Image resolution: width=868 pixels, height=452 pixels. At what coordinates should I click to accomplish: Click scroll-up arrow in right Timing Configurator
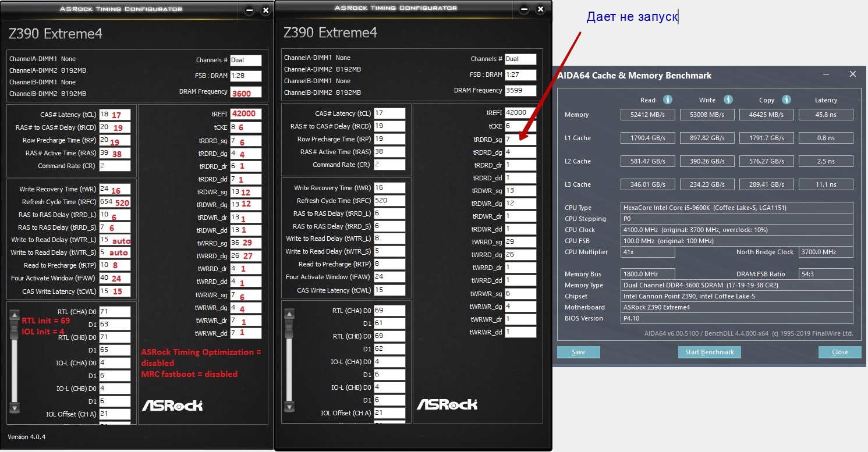[289, 314]
